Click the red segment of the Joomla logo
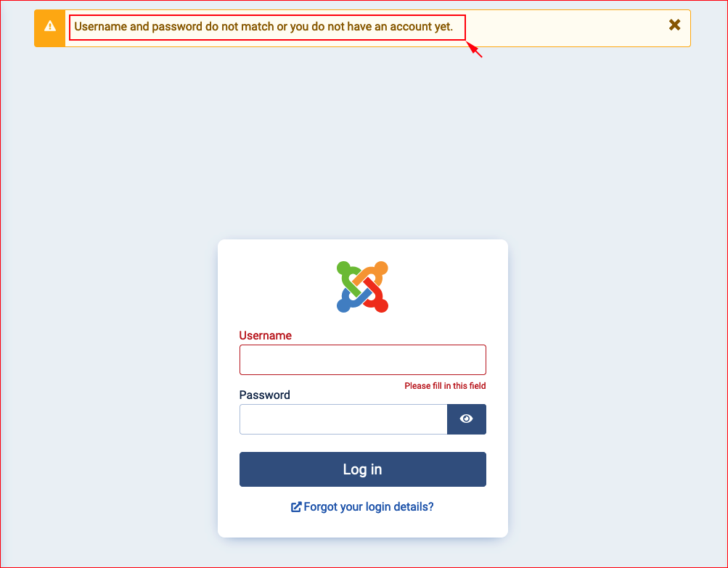 pos(378,297)
